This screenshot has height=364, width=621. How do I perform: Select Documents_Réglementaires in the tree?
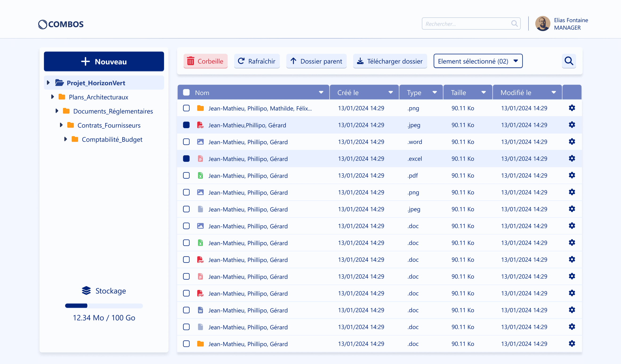113,111
